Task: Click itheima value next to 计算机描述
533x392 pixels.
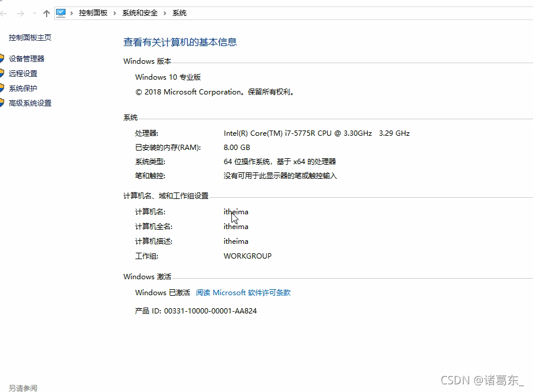Action: [236, 241]
